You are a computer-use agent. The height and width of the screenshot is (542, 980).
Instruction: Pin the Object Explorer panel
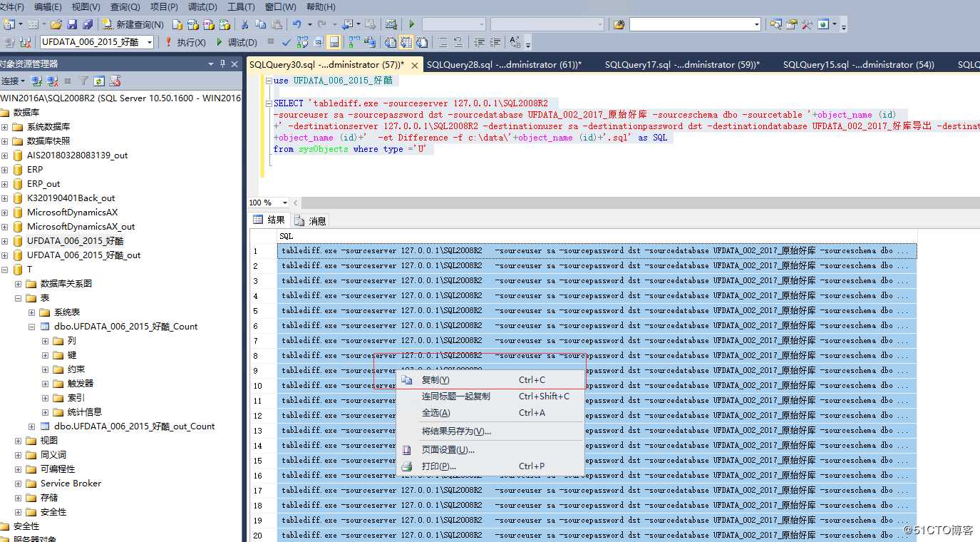223,63
